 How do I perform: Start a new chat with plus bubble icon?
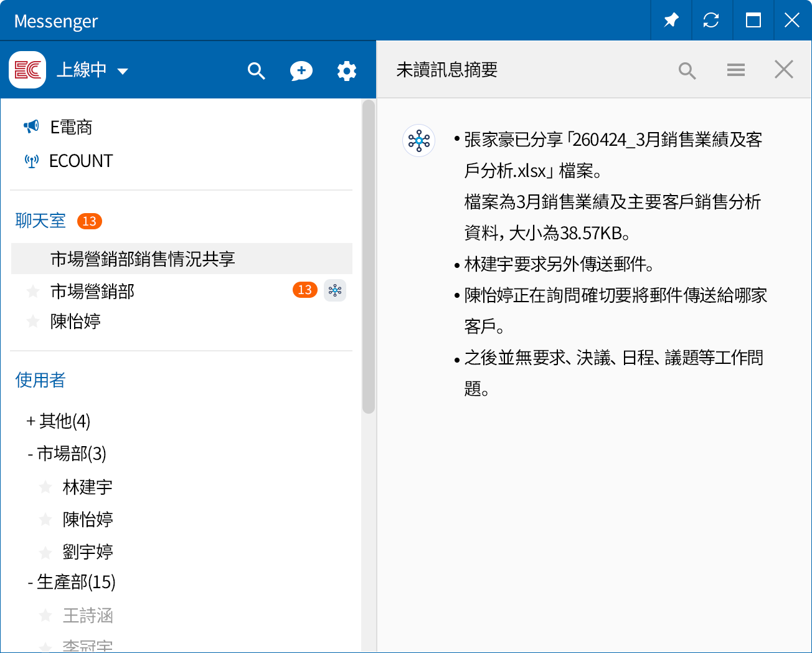pyautogui.click(x=301, y=70)
